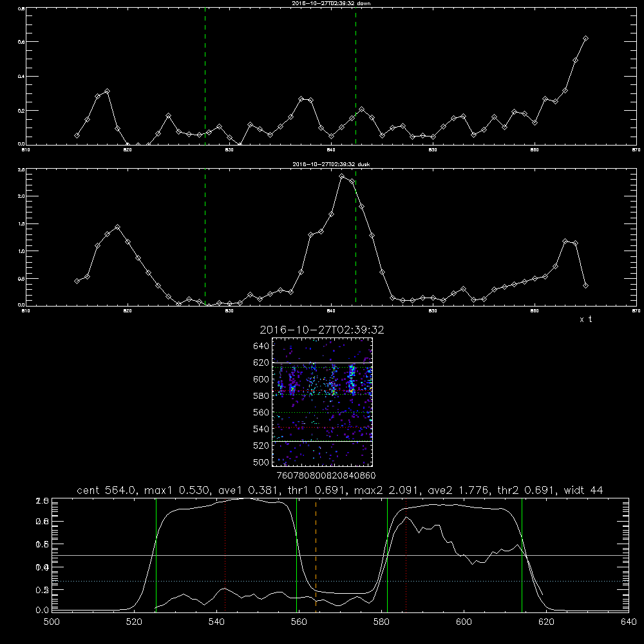Select 'ave2 1.776' in the stats line
This screenshot has height=644, width=644.
click(458, 490)
